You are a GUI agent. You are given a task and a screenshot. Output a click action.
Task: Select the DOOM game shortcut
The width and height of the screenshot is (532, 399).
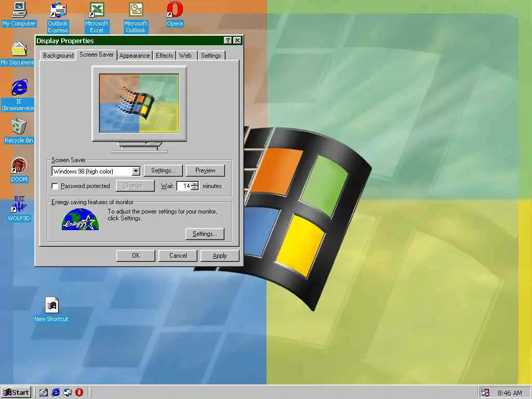coord(19,170)
